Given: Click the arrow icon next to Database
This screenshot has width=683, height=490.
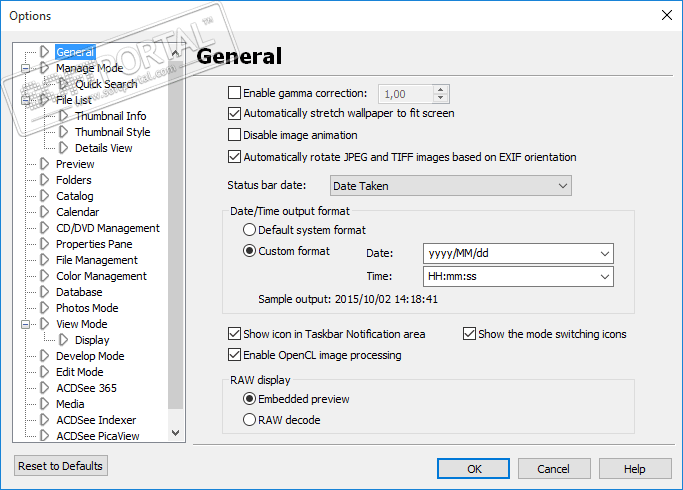Looking at the screenshot, I should pos(44,292).
